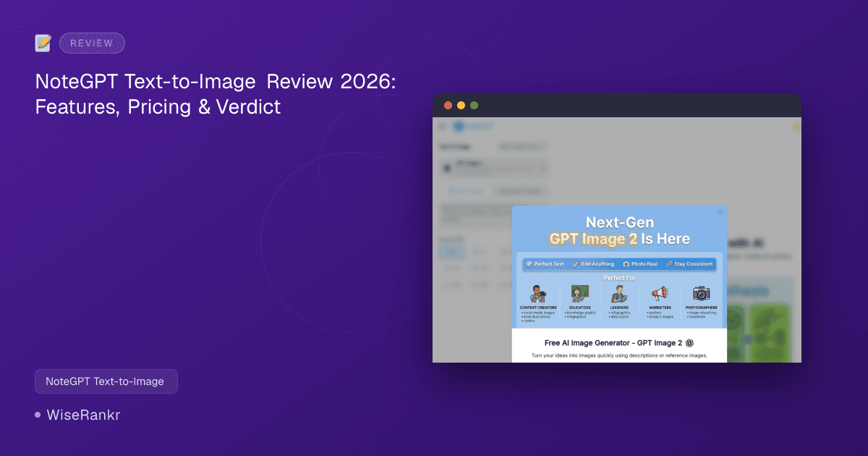868x456 pixels.
Task: Click the Photographers camera icon
Action: (x=701, y=293)
